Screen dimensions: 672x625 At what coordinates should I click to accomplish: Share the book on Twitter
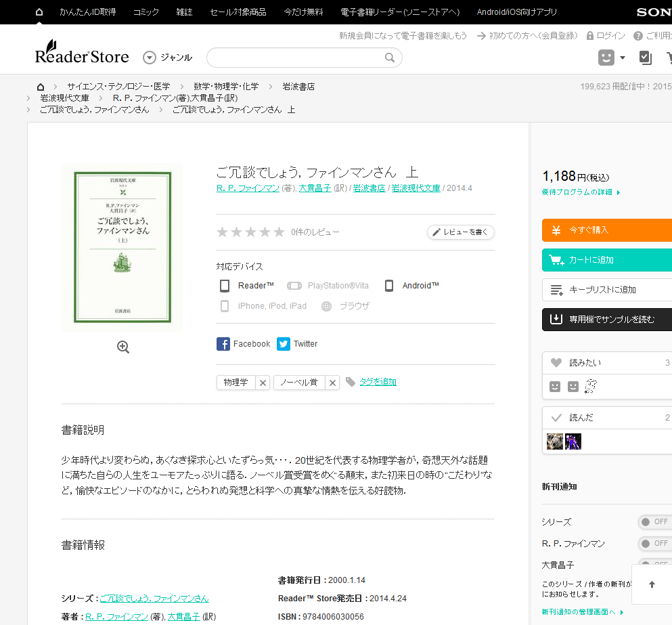coord(298,344)
